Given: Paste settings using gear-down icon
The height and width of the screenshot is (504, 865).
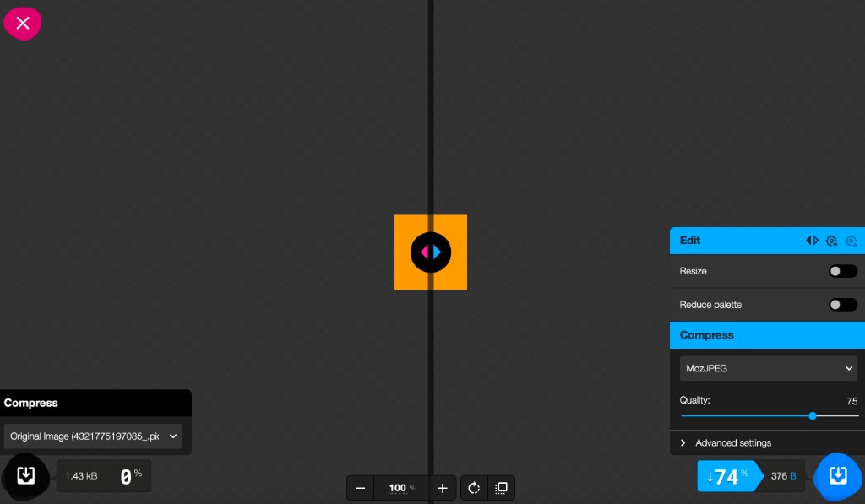Looking at the screenshot, I should 851,241.
